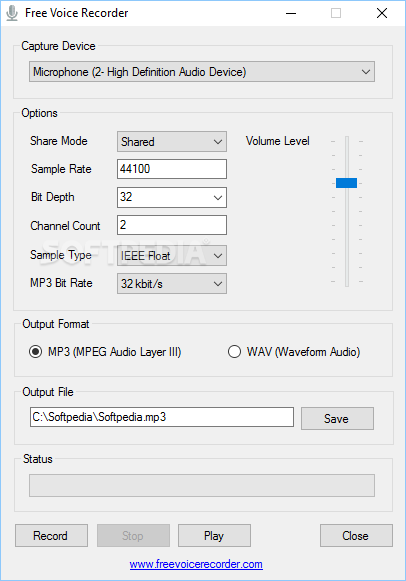This screenshot has width=406, height=581.
Task: Click the Output File path field
Action: 162,417
